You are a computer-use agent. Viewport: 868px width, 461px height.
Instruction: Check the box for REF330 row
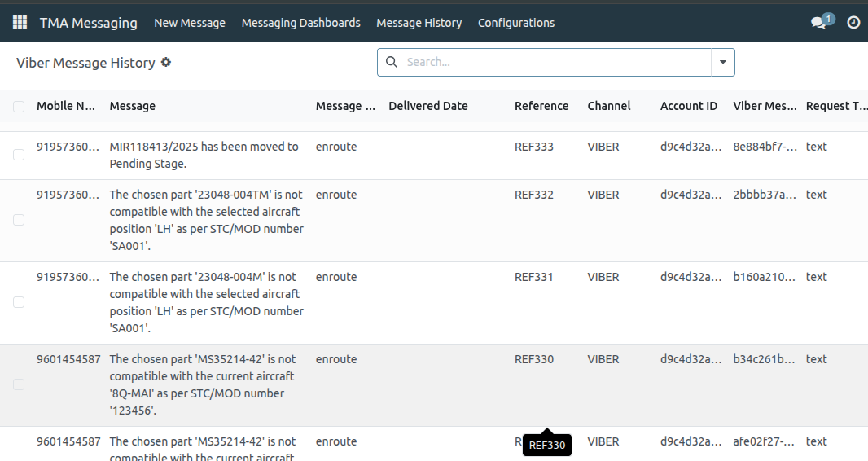19,384
